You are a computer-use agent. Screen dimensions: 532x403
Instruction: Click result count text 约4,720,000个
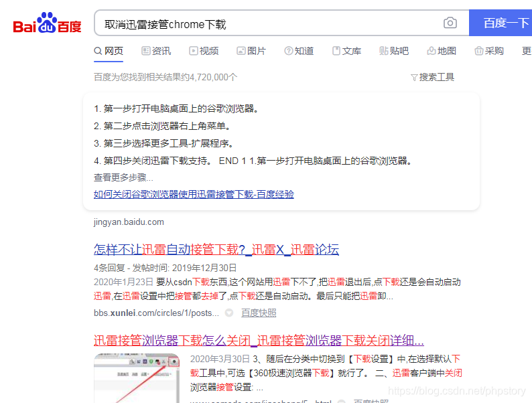pos(209,77)
